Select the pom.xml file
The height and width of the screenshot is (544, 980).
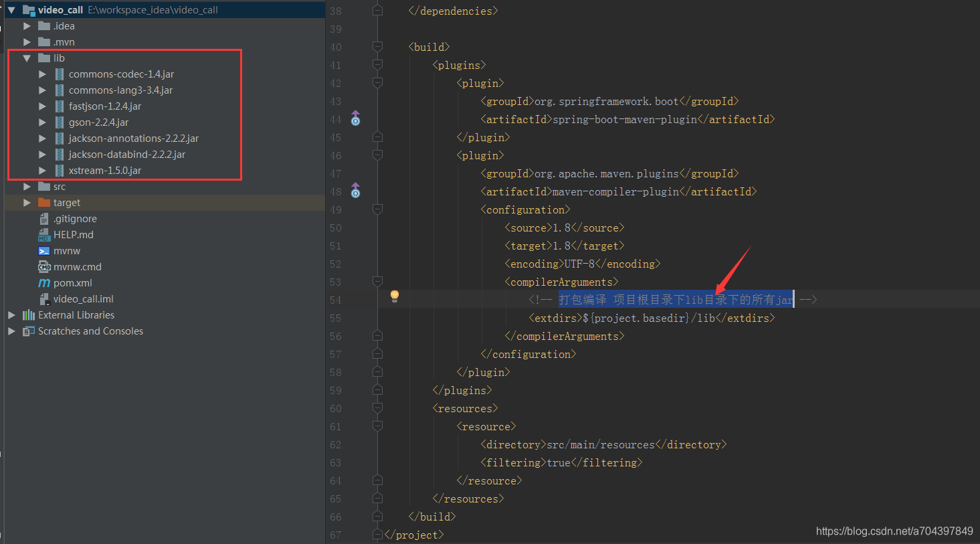coord(73,283)
